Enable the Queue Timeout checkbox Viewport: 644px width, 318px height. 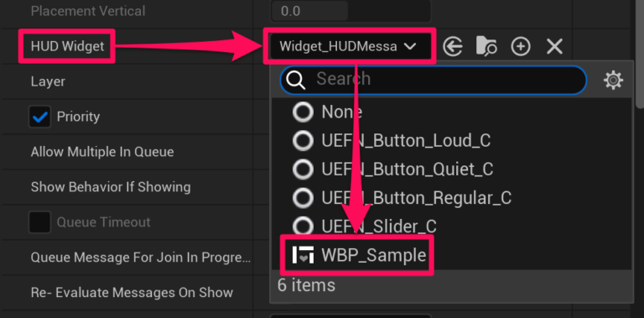click(x=40, y=222)
